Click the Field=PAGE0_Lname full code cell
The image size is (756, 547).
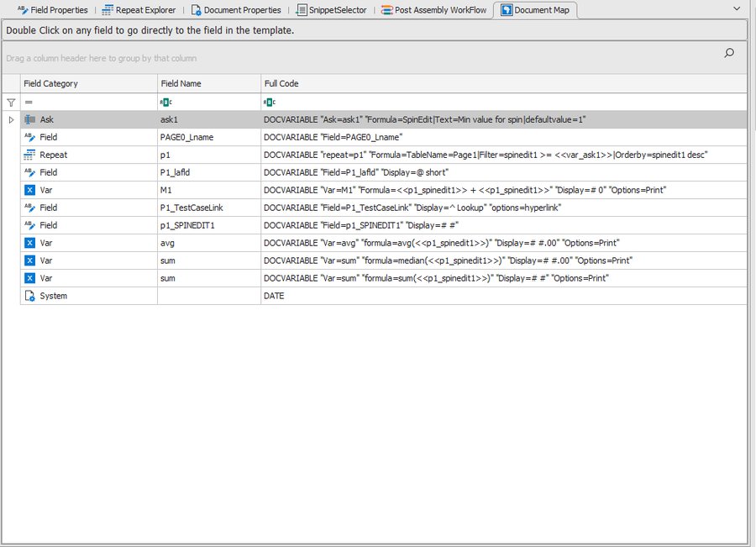point(504,138)
